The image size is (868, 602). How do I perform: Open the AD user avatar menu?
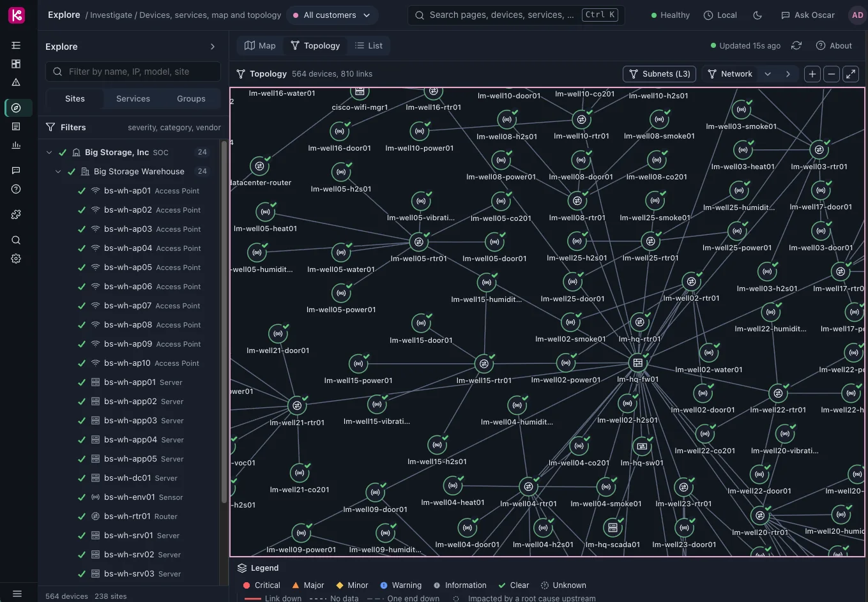tap(857, 15)
